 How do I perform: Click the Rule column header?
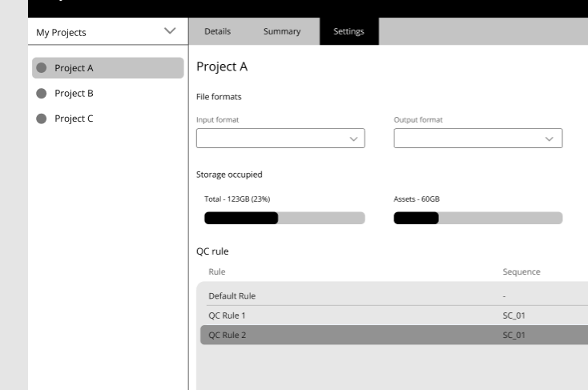pos(217,272)
